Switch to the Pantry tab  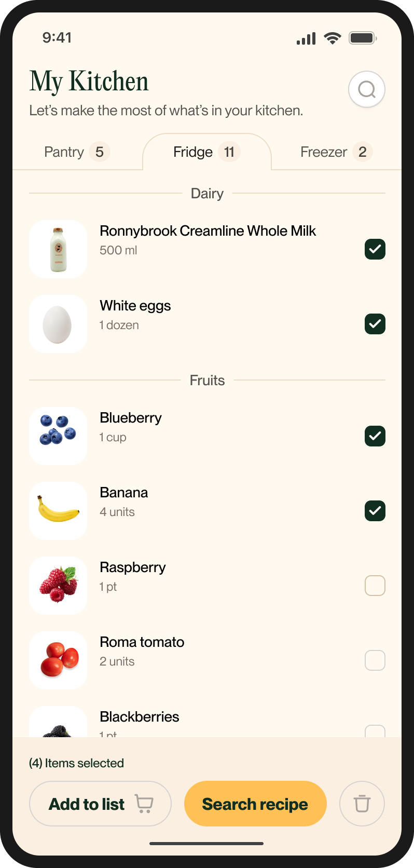(76, 152)
